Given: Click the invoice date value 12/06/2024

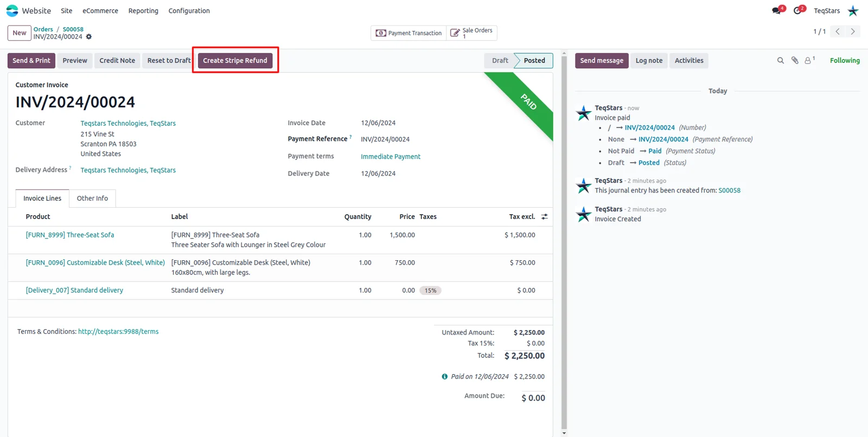Looking at the screenshot, I should [378, 123].
